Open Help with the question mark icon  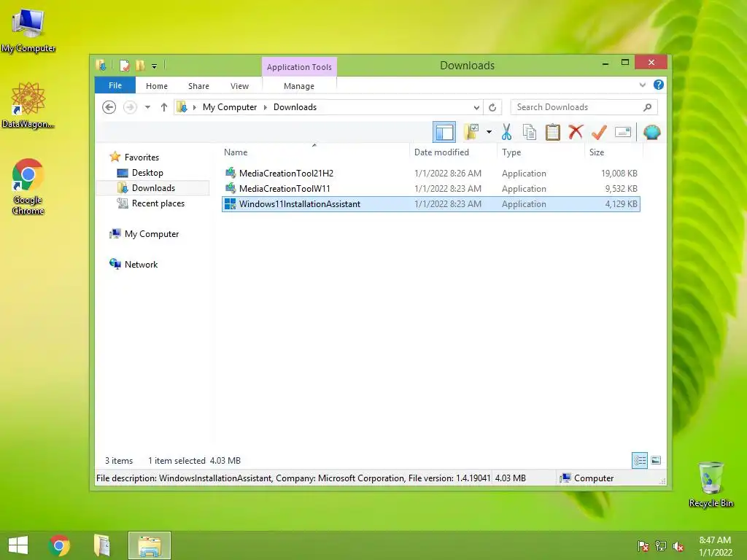(x=659, y=85)
